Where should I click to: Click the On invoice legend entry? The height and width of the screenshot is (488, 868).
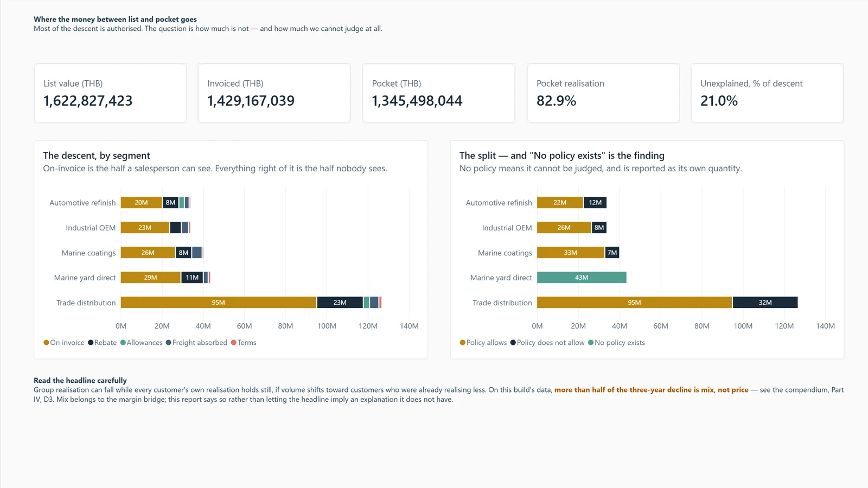pyautogui.click(x=64, y=343)
